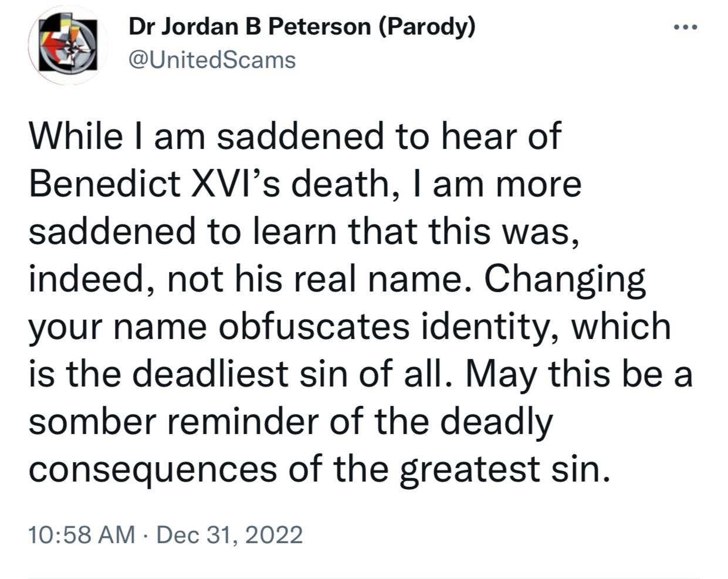Click the Dec 31, 2022 date
The image size is (728, 579).
point(230,534)
